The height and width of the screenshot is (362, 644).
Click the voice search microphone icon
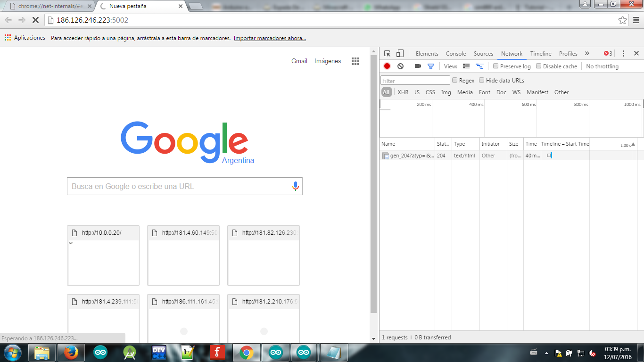pos(296,186)
